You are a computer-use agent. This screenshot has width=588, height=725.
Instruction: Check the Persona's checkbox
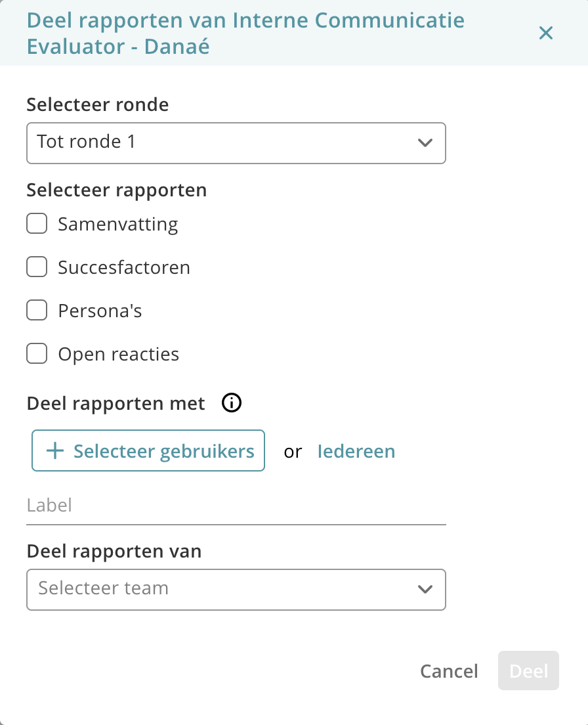pyautogui.click(x=37, y=310)
